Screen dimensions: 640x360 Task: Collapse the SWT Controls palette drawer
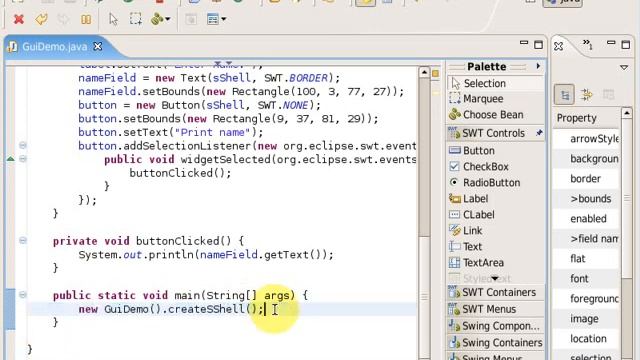tap(493, 133)
